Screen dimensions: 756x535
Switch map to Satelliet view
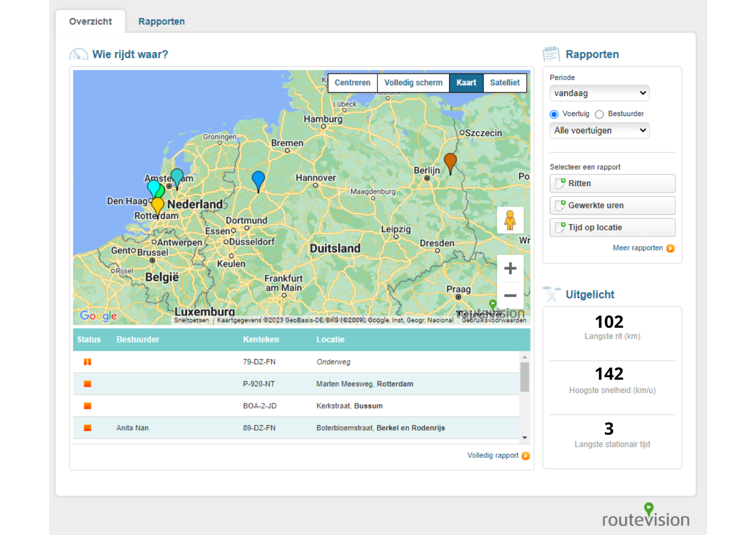[x=505, y=83]
